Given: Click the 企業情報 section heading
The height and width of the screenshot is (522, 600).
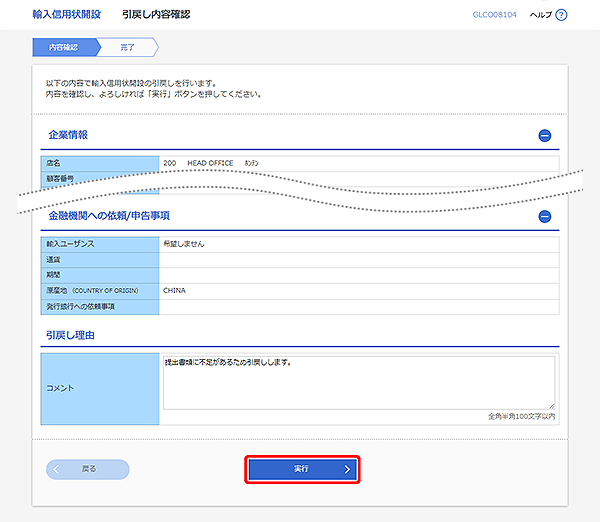Looking at the screenshot, I should click(68, 134).
